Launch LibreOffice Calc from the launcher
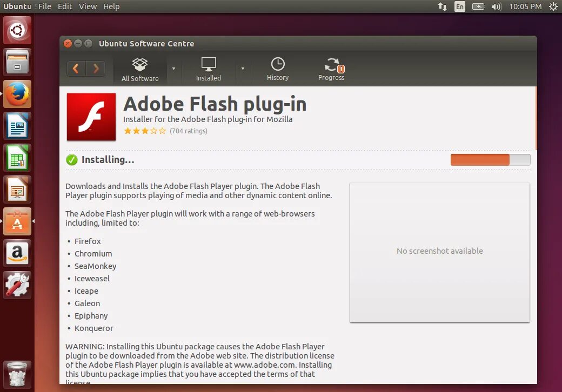 [17, 158]
